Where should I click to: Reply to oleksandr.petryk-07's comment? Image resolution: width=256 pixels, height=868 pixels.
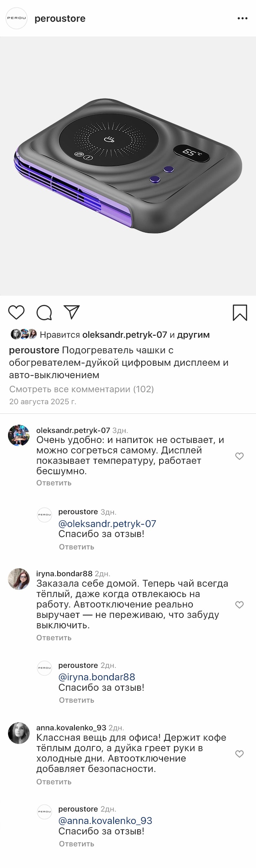(54, 483)
